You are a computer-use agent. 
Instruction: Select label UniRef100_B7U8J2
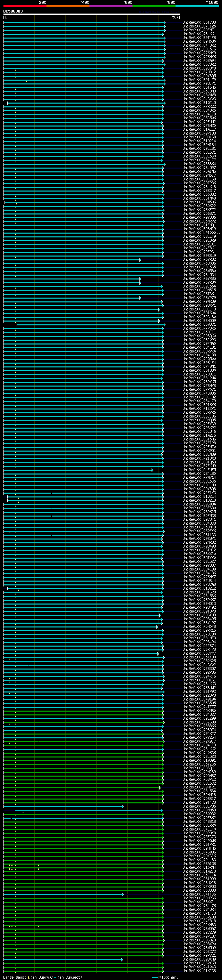tap(199, 72)
